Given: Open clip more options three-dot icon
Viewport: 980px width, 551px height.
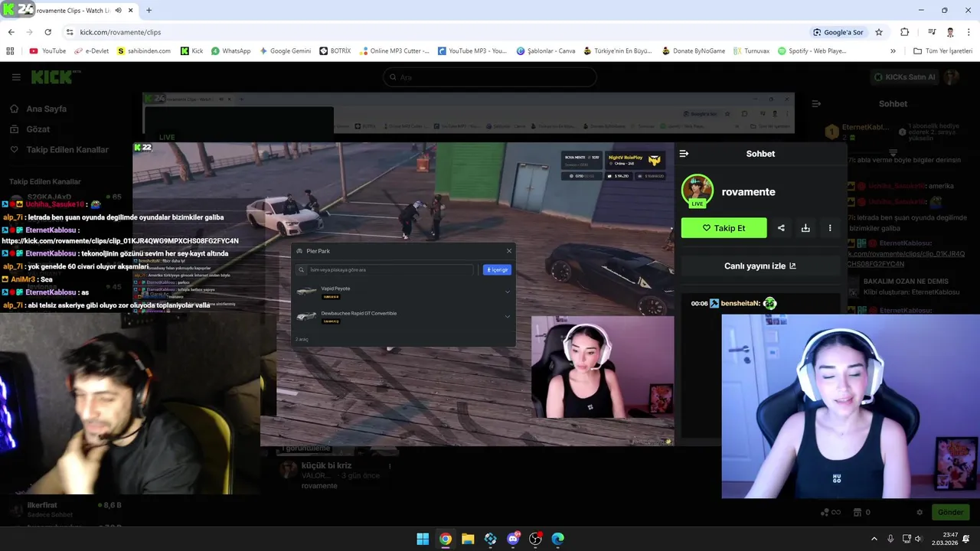Looking at the screenshot, I should (x=830, y=228).
